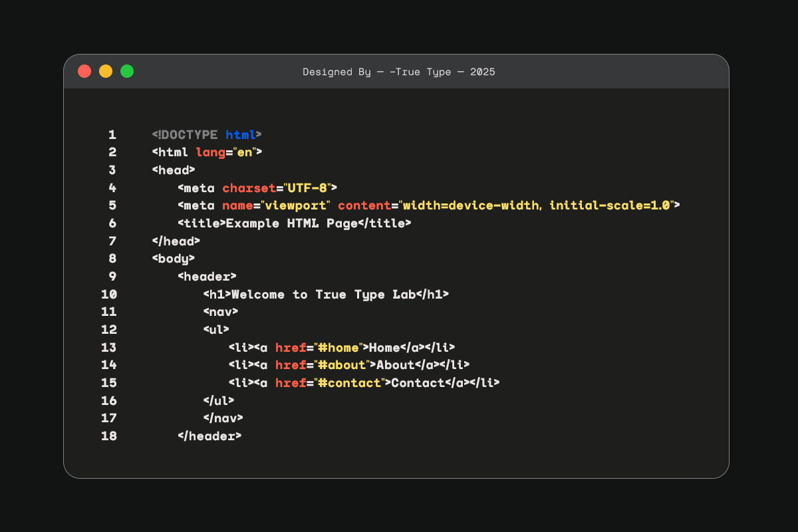Click the h1 heading Welcome to True Type Lab
This screenshot has width=798, height=532.
[324, 294]
